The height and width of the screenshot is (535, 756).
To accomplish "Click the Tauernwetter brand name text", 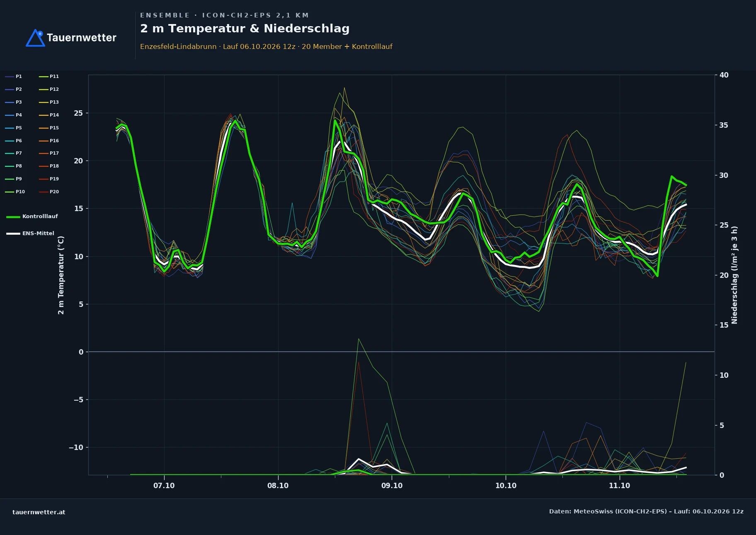I will click(x=82, y=38).
